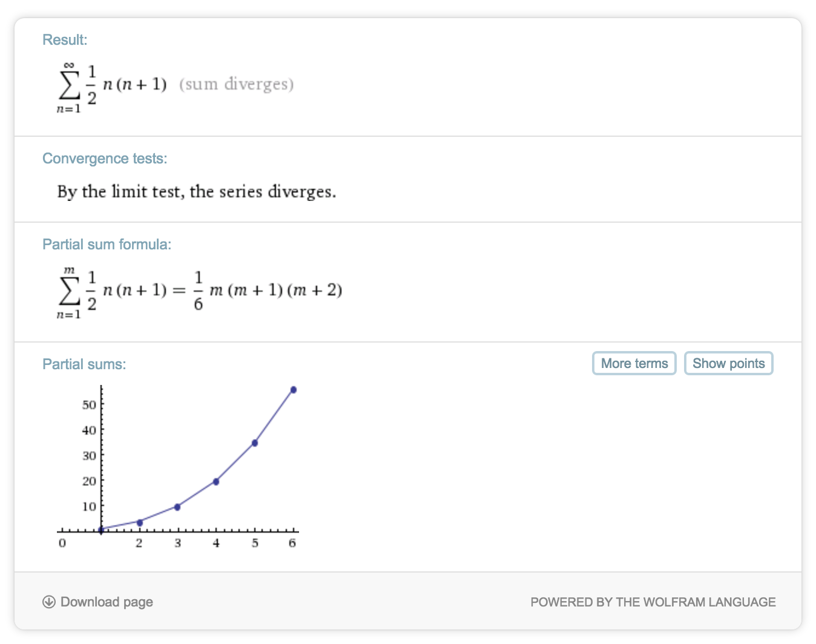Screen dimensions: 816x644
Task: Click the download arrow icon next to Download page
Action: coord(49,602)
